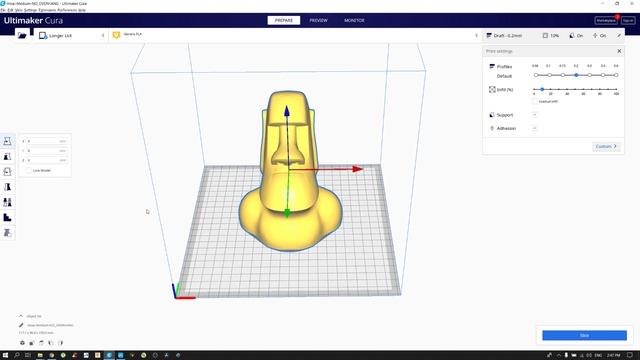Click the selected 0.2 profile slider point

pyautogui.click(x=576, y=75)
